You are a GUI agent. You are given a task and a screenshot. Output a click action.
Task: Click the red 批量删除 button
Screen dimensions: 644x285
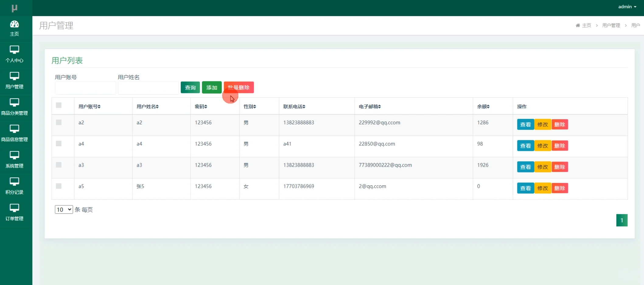239,87
